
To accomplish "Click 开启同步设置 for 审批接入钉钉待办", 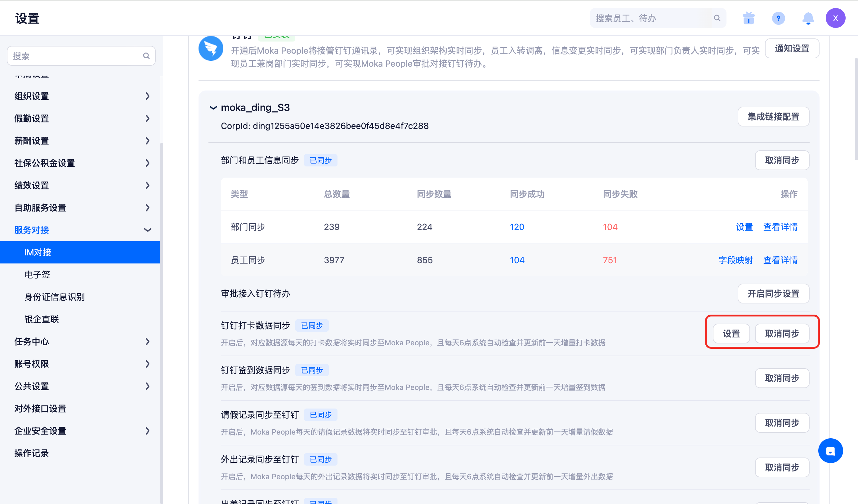I will [x=773, y=293].
